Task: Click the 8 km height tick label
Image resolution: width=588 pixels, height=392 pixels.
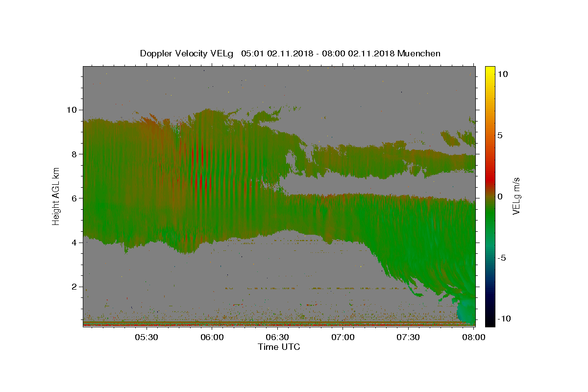Action: (73, 154)
